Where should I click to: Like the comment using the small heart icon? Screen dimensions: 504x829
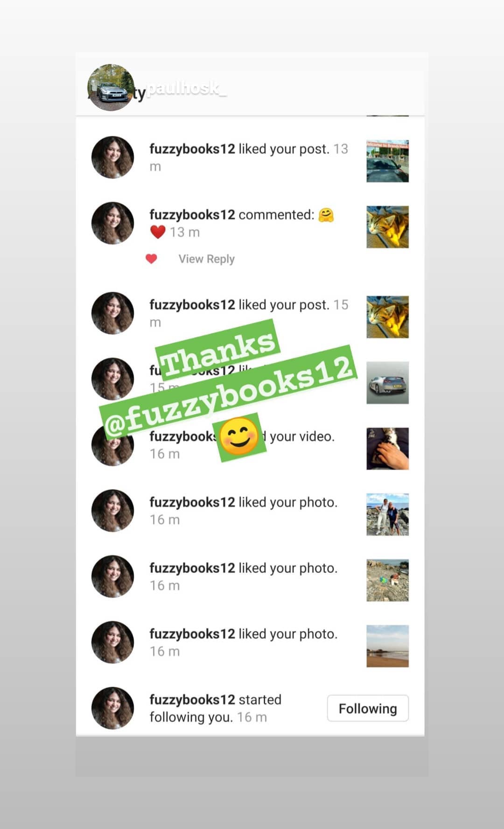pyautogui.click(x=151, y=259)
